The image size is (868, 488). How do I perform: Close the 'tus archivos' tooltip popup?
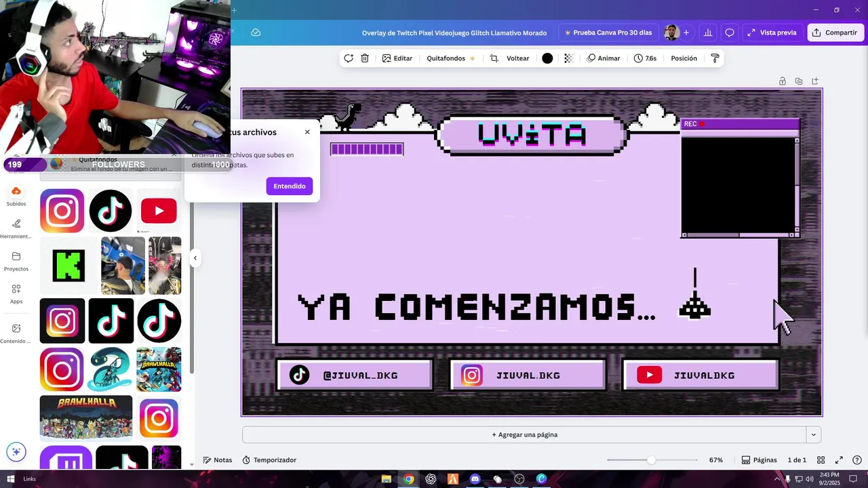tap(307, 132)
